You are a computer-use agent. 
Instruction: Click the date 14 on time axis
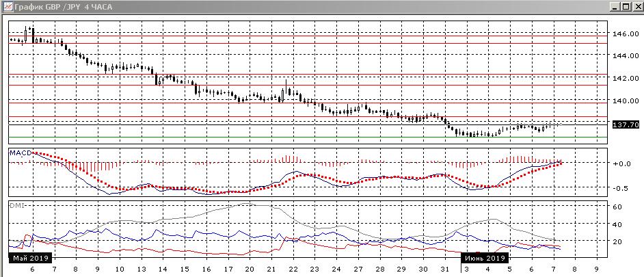point(163,270)
